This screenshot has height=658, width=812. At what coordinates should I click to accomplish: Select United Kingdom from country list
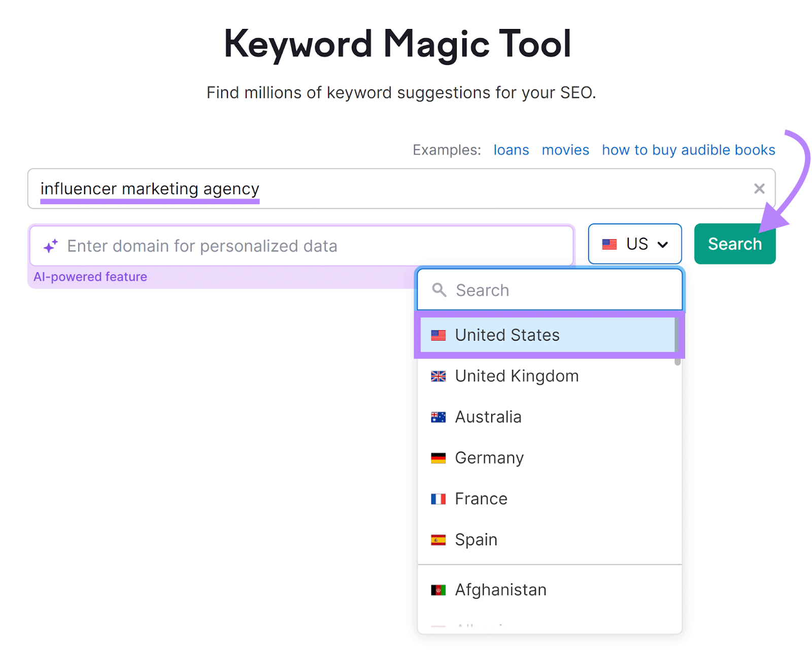[x=516, y=376]
